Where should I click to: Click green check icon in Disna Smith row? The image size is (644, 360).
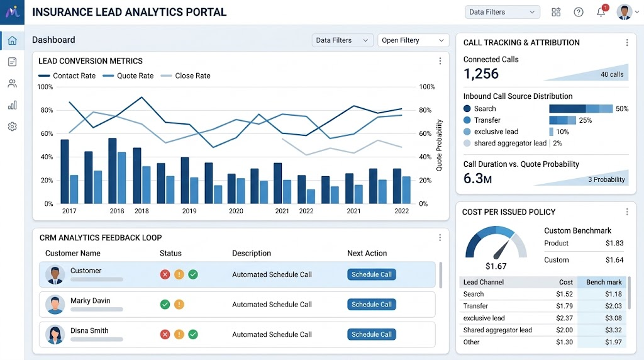[x=193, y=335]
